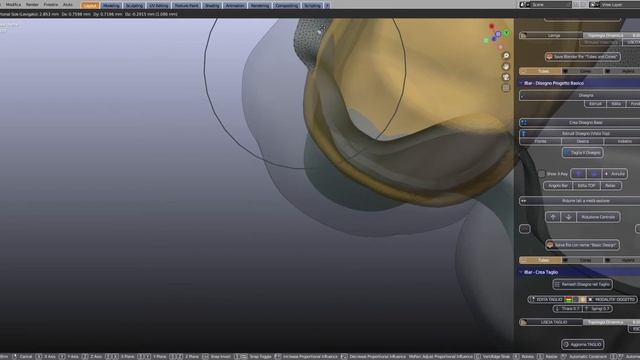Image resolution: width=640 pixels, height=360 pixels.
Task: Click the zoom view magnifier icon
Action: (x=506, y=56)
